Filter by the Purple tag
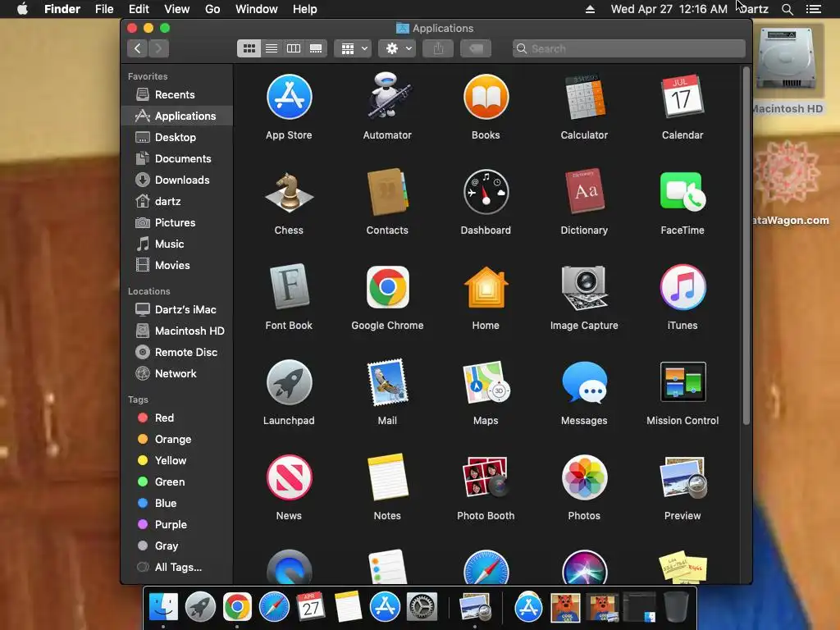Screen dimensions: 840x630 click(x=177, y=525)
